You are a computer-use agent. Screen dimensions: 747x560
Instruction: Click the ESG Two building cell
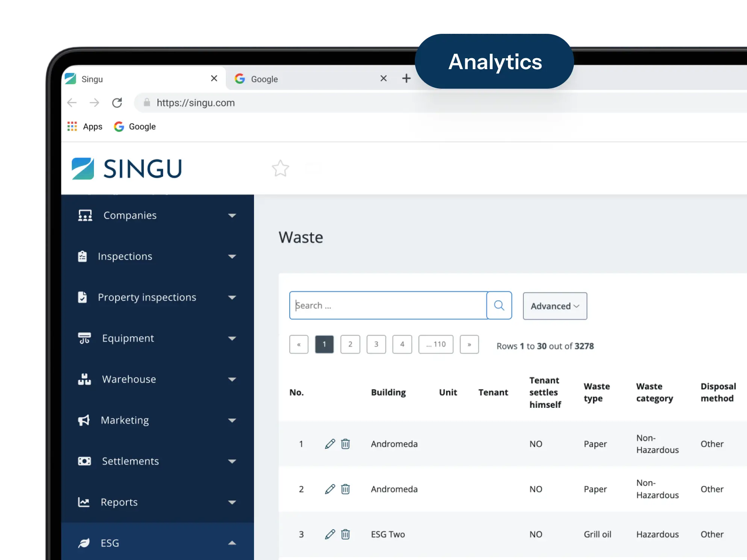(x=388, y=534)
